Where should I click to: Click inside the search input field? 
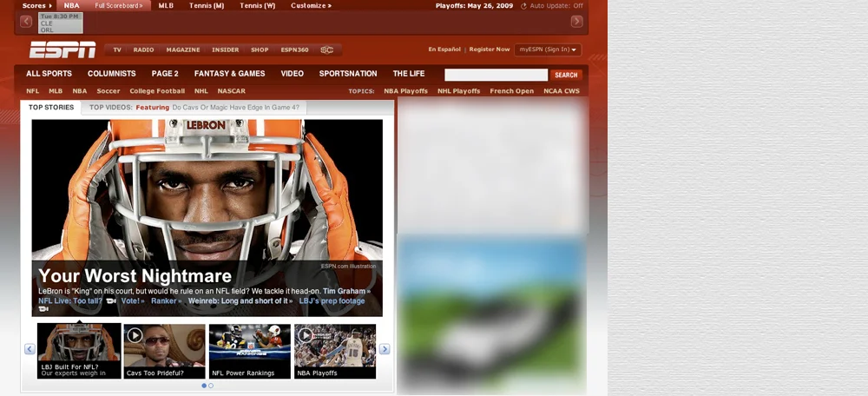point(496,75)
